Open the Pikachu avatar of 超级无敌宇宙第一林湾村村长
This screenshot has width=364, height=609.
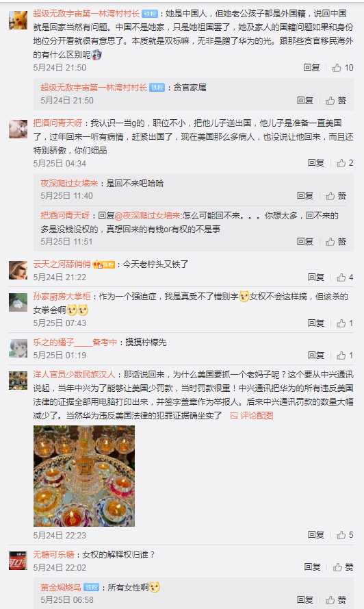click(18, 20)
